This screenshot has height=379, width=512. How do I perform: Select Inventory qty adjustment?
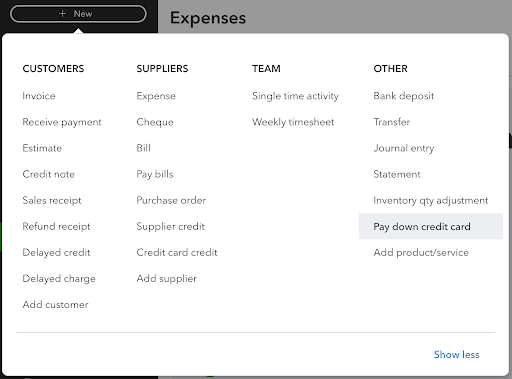click(x=431, y=200)
